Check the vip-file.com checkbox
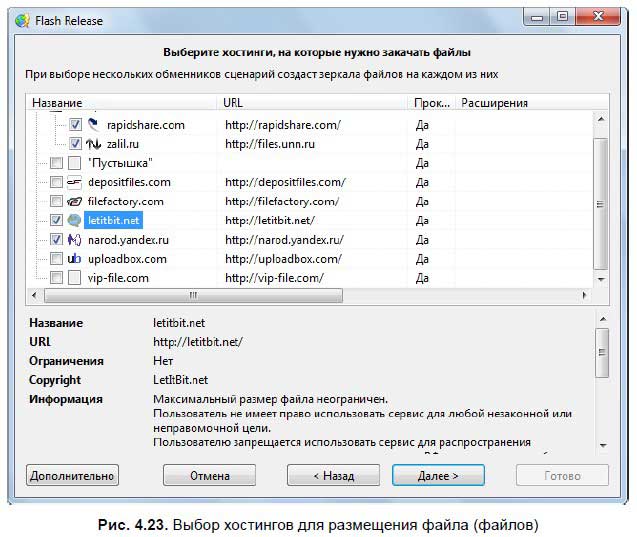This screenshot has height=537, width=637. tap(57, 278)
